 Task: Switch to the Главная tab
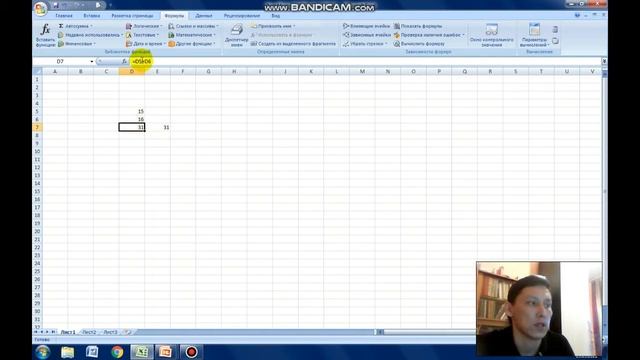pyautogui.click(x=64, y=16)
